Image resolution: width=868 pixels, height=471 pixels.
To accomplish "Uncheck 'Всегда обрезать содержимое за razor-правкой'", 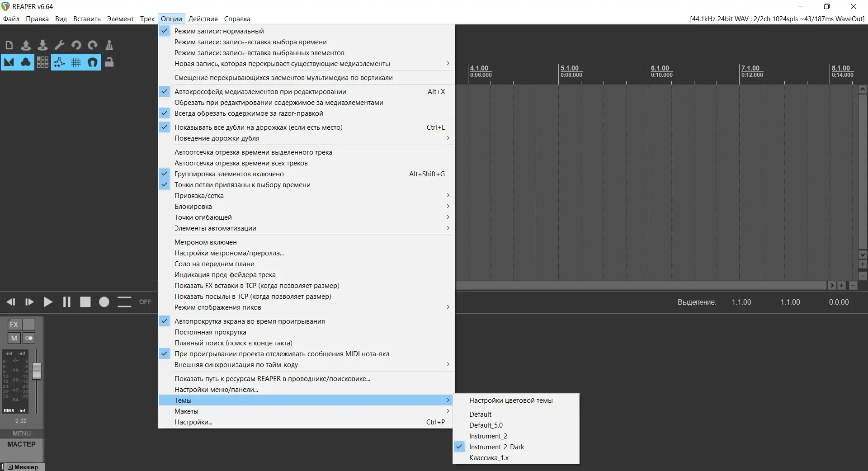I will (x=306, y=113).
